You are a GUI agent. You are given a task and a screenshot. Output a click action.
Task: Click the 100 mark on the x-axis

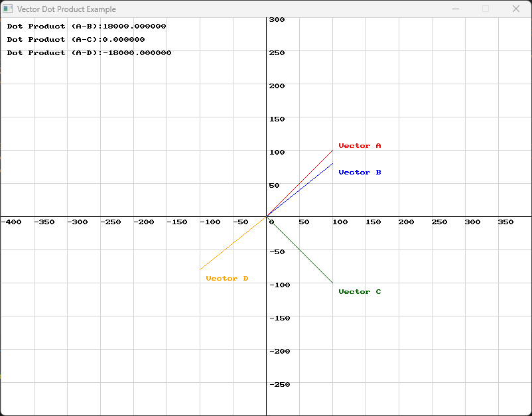click(340, 222)
